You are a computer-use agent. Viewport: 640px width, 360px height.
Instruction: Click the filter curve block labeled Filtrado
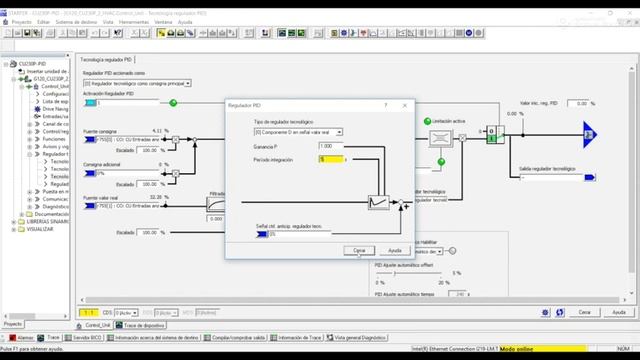point(216,204)
